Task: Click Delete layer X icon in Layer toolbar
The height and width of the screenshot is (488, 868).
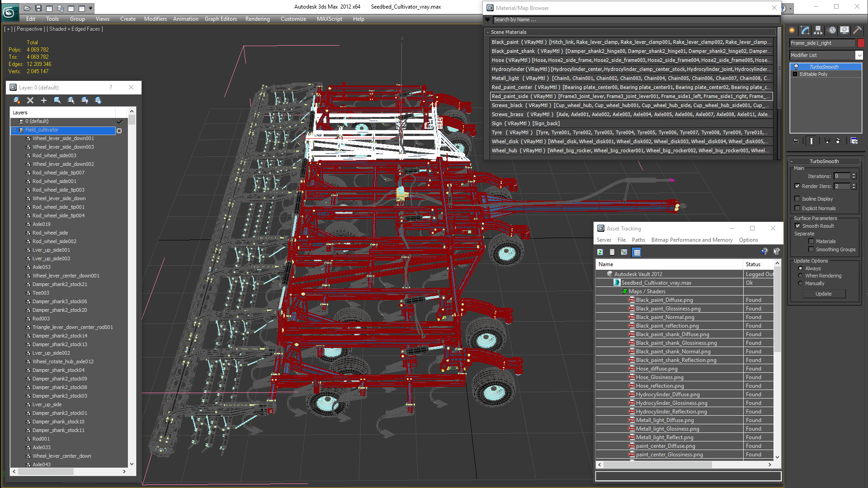Action: pos(30,100)
